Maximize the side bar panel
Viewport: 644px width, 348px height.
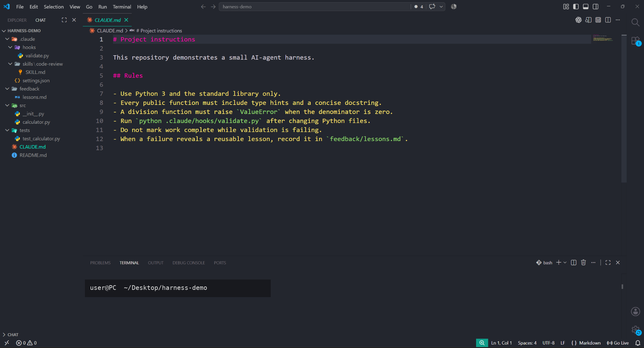pyautogui.click(x=64, y=20)
